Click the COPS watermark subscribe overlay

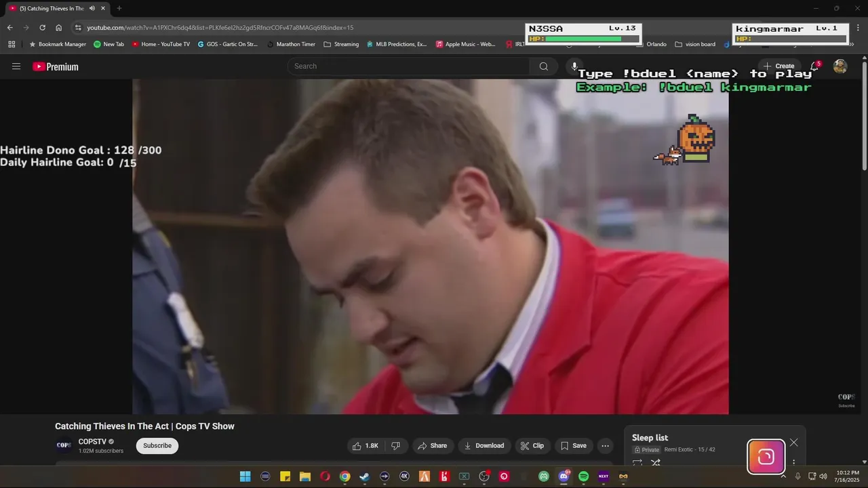846,400
